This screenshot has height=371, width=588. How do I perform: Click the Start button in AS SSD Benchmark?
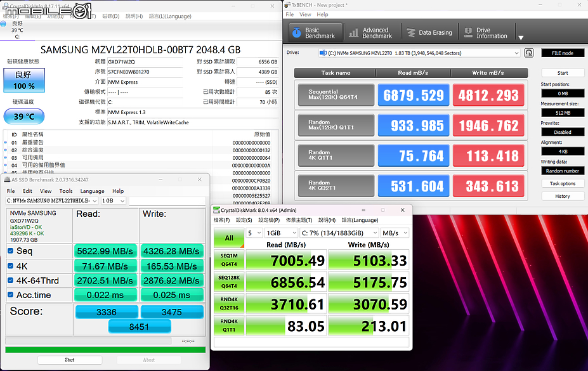[70, 360]
